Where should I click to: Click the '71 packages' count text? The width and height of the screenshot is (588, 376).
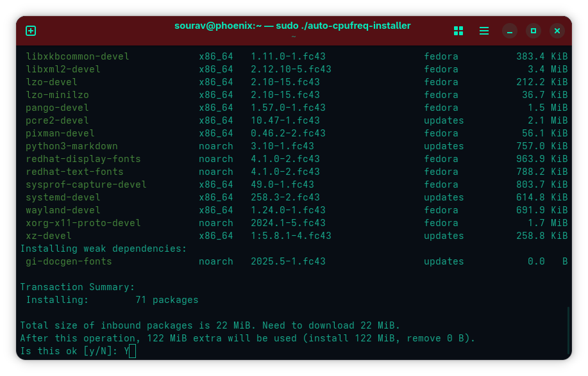click(167, 300)
